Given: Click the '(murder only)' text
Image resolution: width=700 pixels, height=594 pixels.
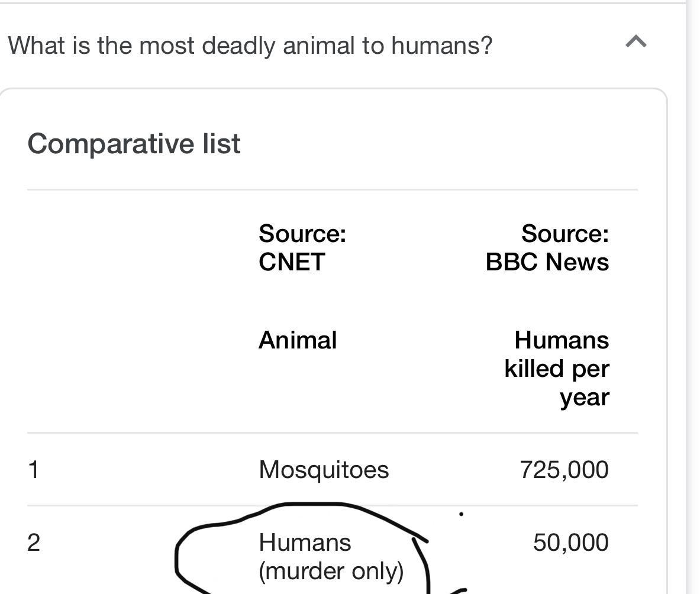Looking at the screenshot, I should point(331,572).
